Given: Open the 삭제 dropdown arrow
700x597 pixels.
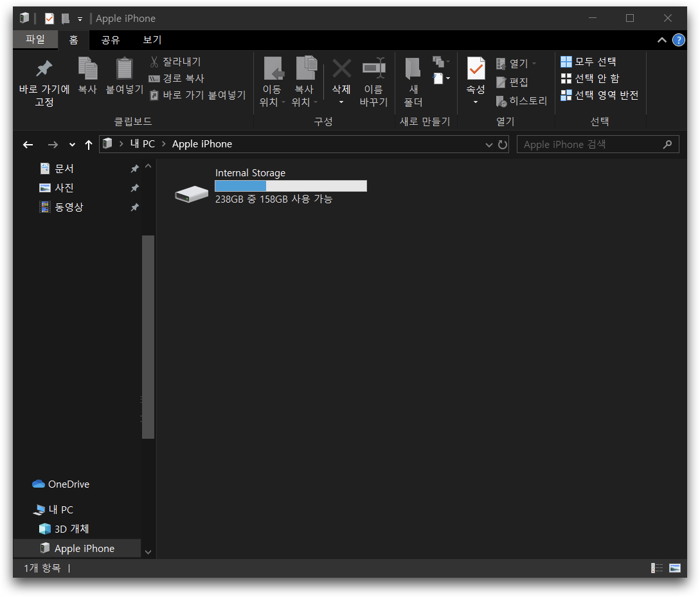Looking at the screenshot, I should 341,102.
